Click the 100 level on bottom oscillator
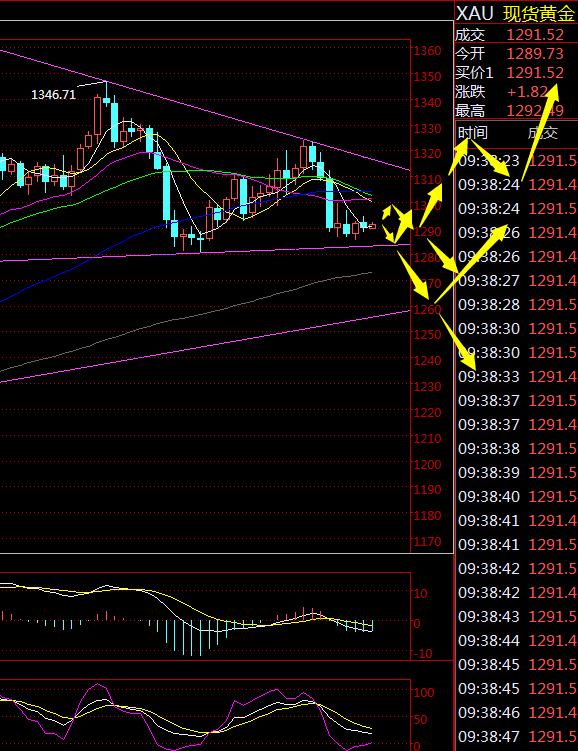 (424, 693)
